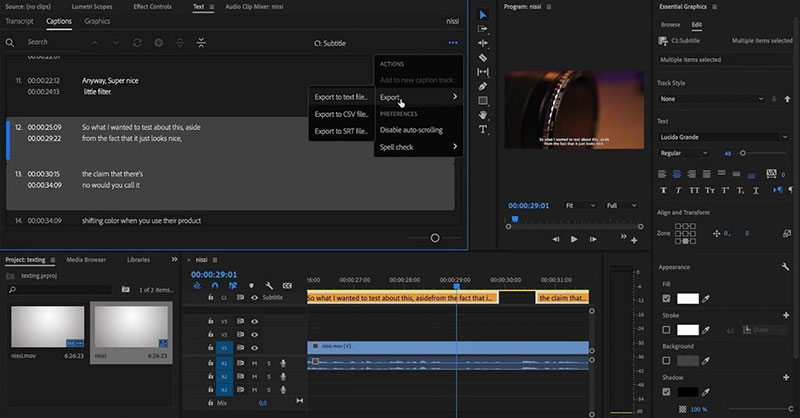The width and height of the screenshot is (800, 418).
Task: Open Track Style None dropdown
Action: (x=711, y=99)
